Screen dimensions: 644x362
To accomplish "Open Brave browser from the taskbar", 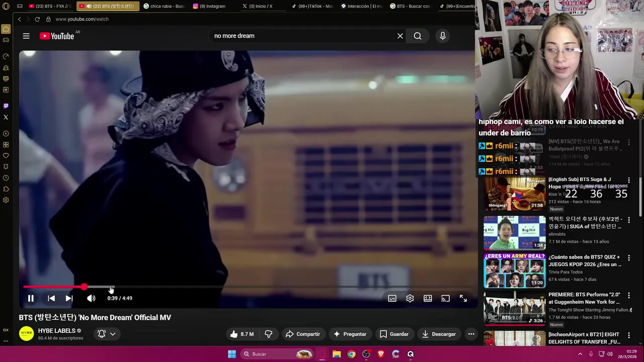I will 381,354.
